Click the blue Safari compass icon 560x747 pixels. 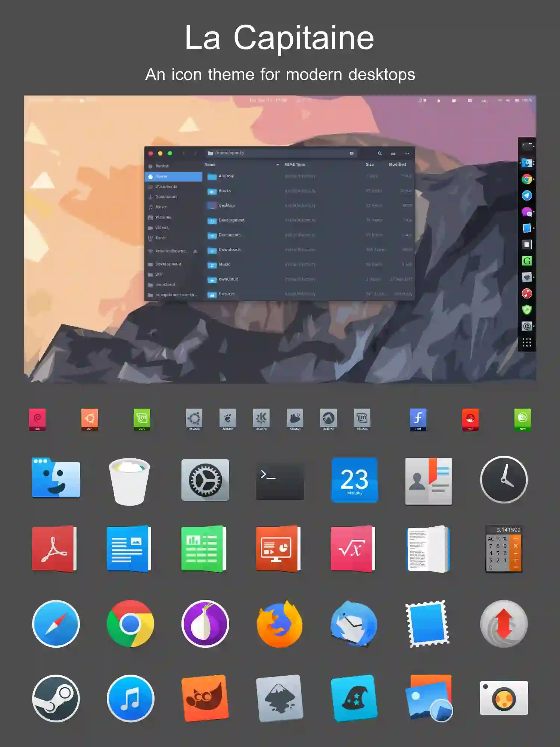[56, 623]
